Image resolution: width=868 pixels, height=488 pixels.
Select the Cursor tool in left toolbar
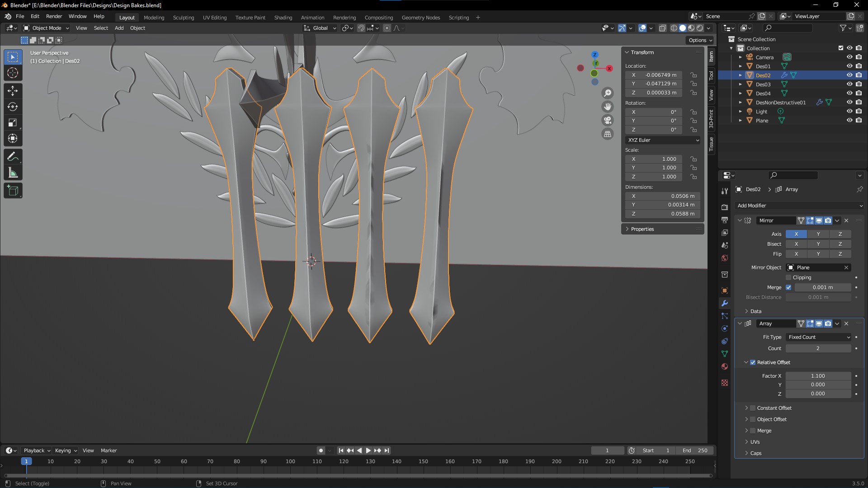click(13, 73)
